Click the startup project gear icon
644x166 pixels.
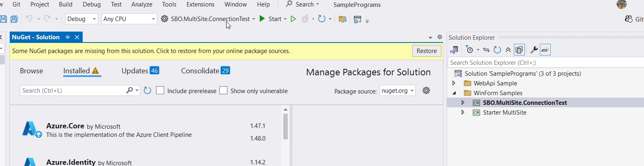(165, 19)
